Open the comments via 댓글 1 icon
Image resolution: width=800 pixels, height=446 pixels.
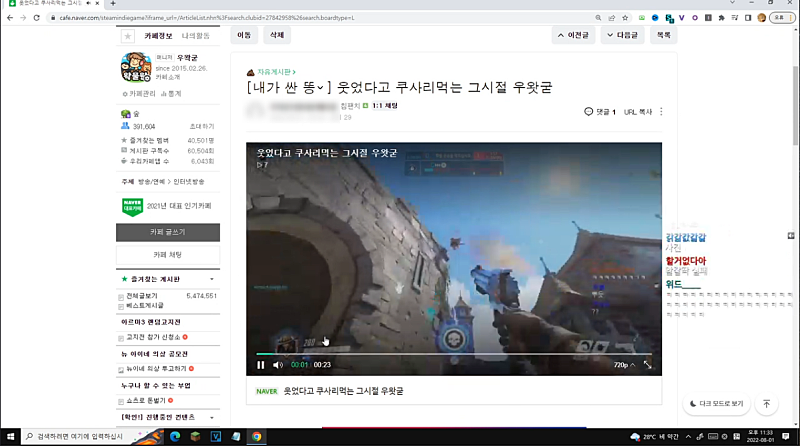pyautogui.click(x=600, y=112)
